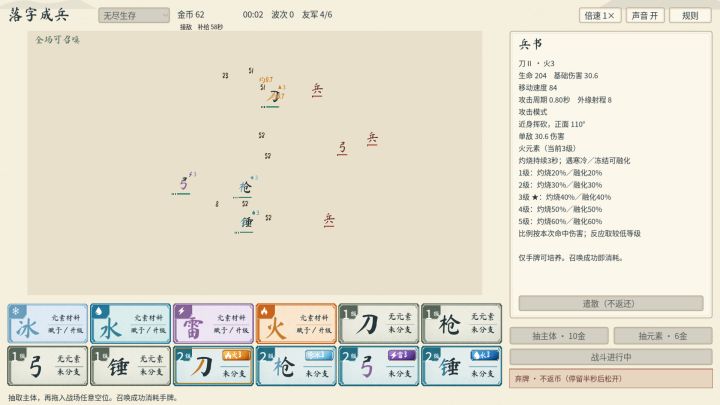
Task: Click the 金币 62 gold counter
Action: coord(191,15)
